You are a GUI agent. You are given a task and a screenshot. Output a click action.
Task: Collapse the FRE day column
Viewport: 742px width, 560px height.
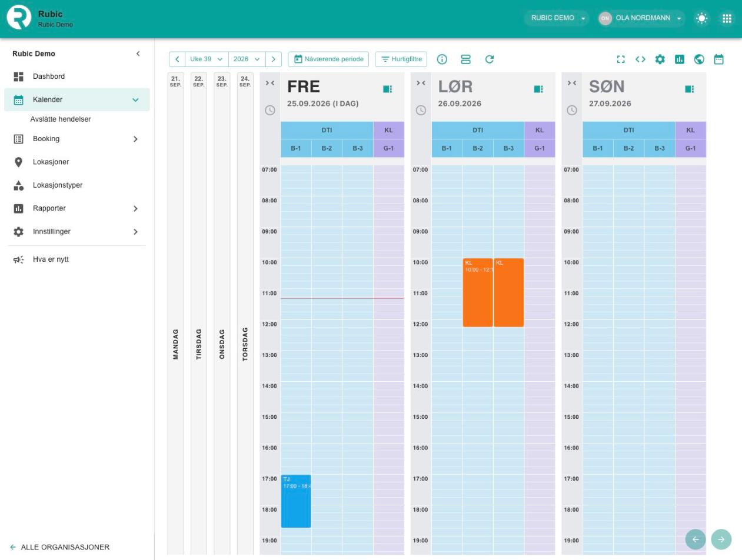(270, 83)
